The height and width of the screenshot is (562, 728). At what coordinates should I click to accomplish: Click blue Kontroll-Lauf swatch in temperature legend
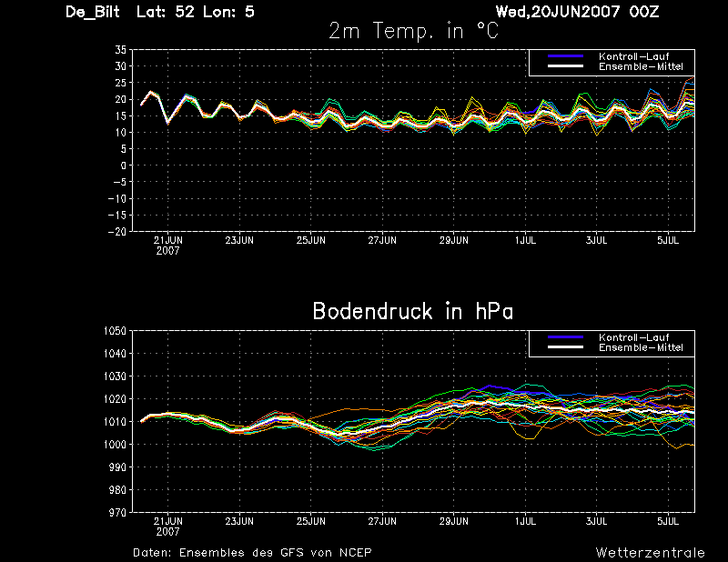565,56
